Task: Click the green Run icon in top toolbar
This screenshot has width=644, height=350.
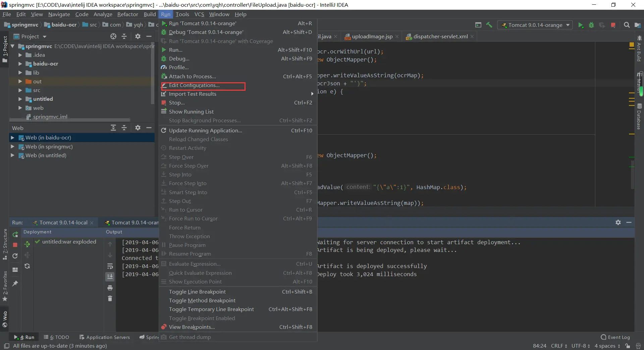Action: tap(581, 25)
